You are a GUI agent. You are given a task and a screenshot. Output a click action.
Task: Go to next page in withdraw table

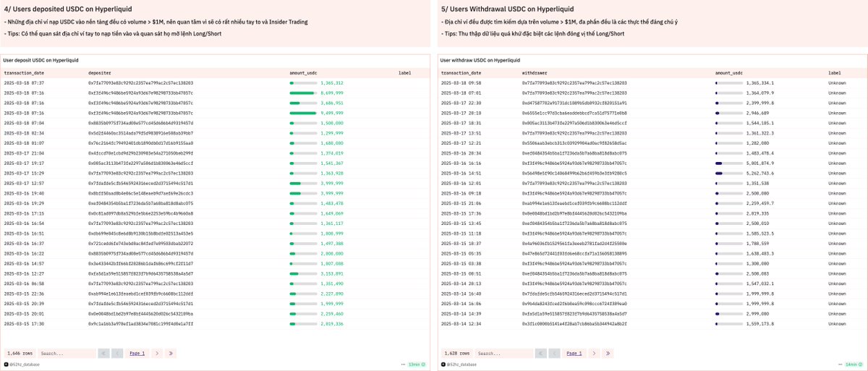tap(595, 353)
